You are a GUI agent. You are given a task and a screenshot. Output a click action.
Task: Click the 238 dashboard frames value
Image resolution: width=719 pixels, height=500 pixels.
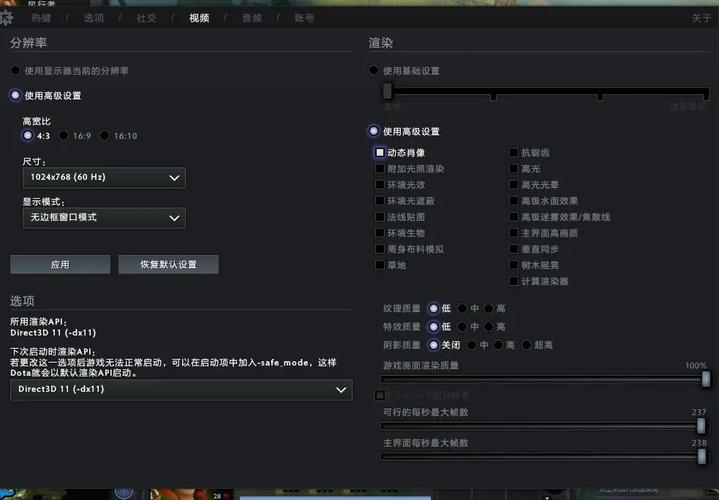point(699,443)
